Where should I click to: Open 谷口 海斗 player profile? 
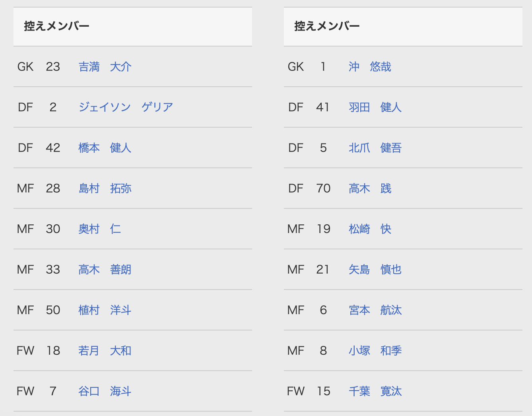[105, 391]
